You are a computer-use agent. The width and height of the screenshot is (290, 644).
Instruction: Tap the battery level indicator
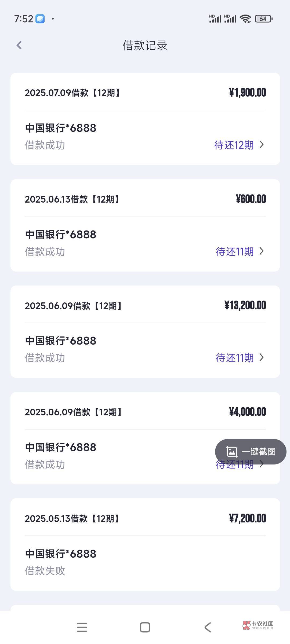pos(263,19)
